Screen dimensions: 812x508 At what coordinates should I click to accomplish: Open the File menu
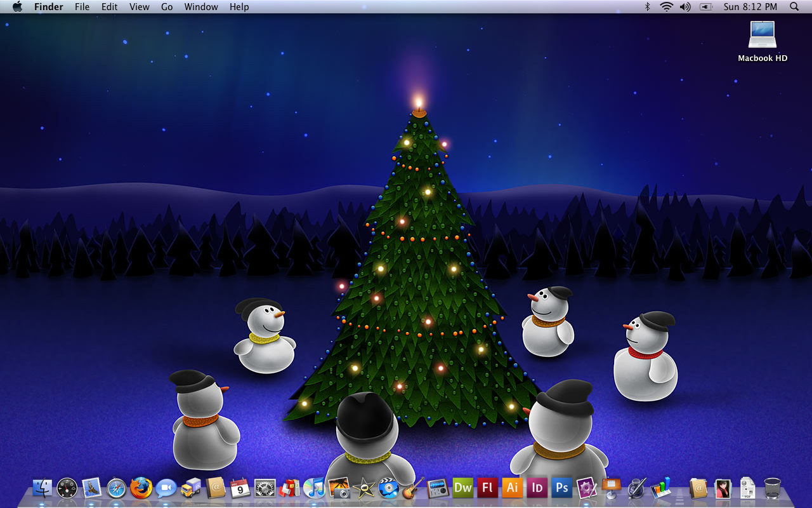click(82, 7)
